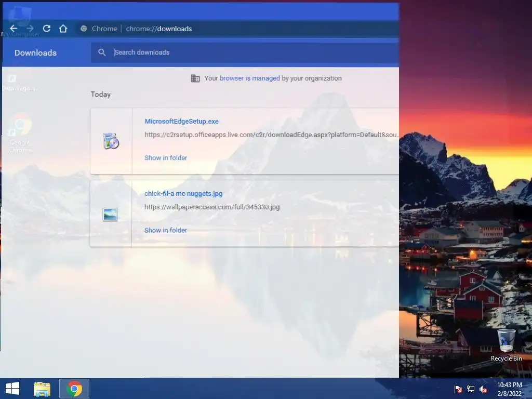Click the managed organization building icon
Screen dimensions: 532x399
pyautogui.click(x=195, y=78)
